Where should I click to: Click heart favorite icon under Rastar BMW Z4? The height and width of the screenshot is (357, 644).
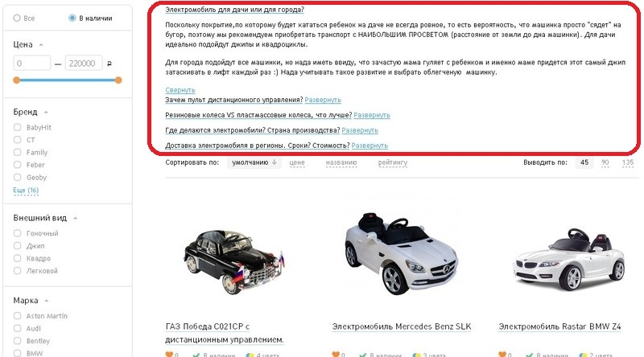pyautogui.click(x=502, y=355)
